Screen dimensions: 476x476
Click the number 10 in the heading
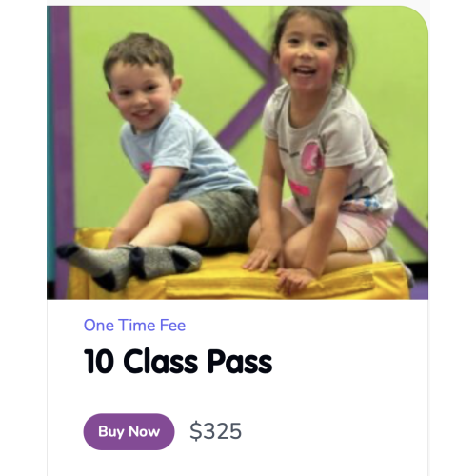click(x=99, y=362)
